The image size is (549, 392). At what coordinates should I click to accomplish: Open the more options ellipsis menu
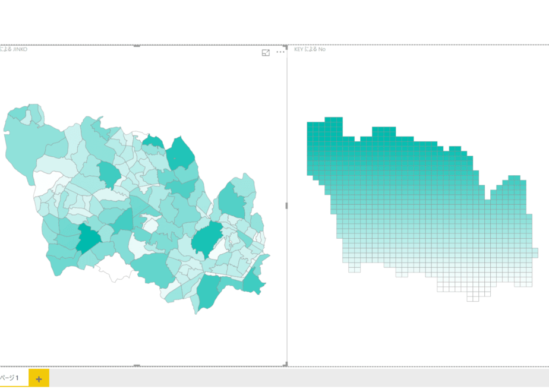click(280, 52)
